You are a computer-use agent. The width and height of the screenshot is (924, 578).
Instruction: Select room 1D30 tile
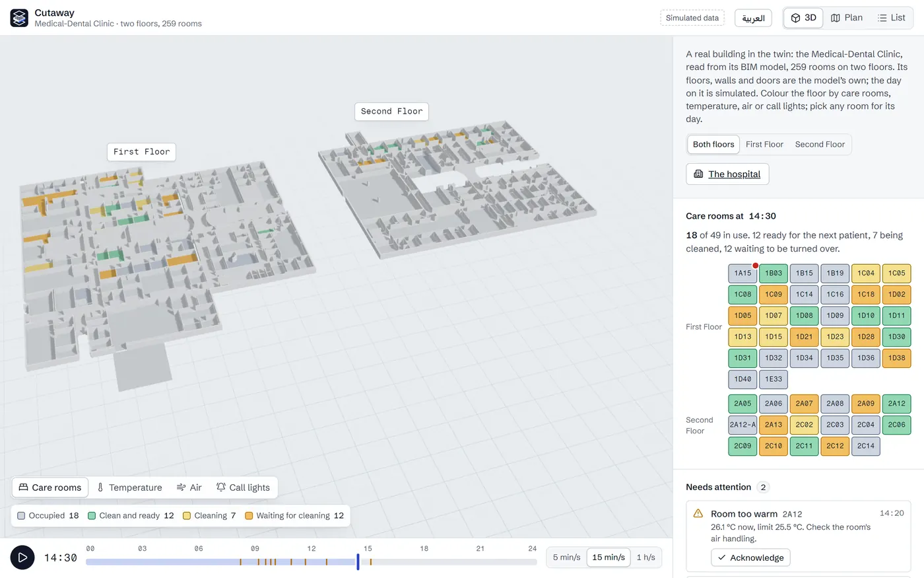pyautogui.click(x=896, y=337)
